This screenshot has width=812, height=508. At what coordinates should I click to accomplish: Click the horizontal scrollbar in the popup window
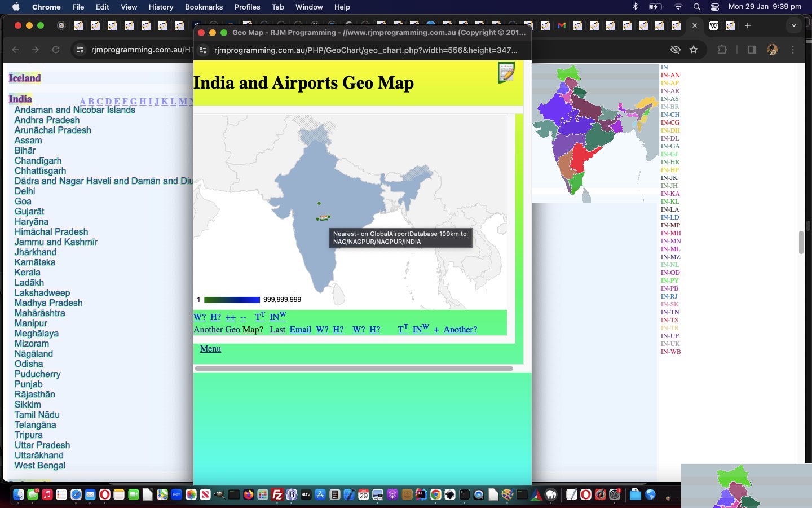click(354, 369)
